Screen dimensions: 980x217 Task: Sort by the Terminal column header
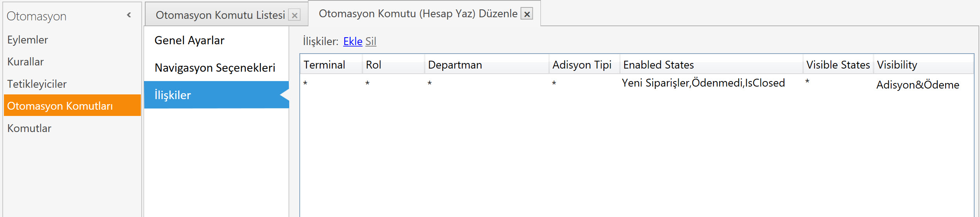pos(324,65)
